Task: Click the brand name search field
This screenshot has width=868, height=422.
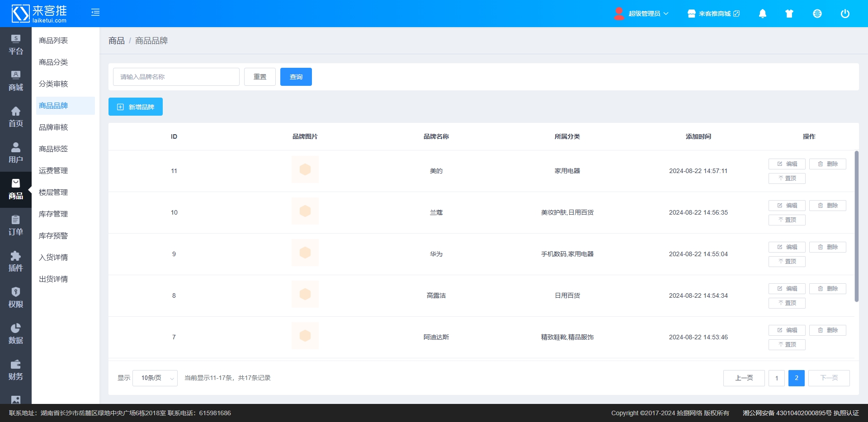Action: pos(176,77)
